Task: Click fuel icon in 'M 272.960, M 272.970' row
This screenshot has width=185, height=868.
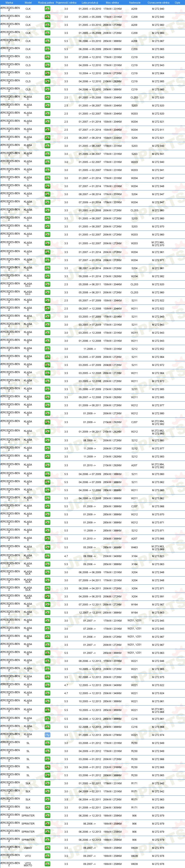Action: click(x=47, y=244)
